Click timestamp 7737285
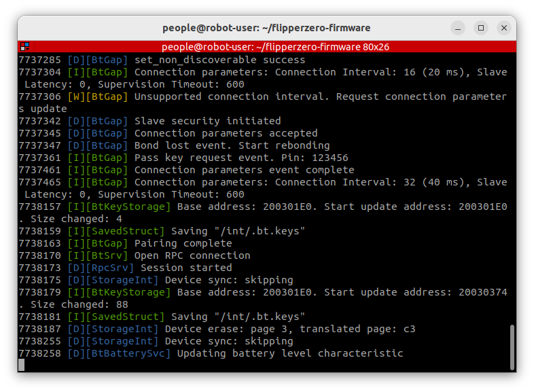Screen dimensions: 534x392 pyautogui.click(x=40, y=60)
